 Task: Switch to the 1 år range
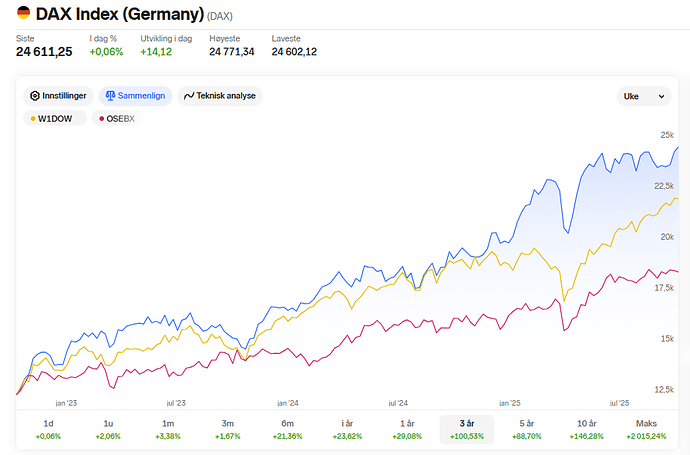407,429
